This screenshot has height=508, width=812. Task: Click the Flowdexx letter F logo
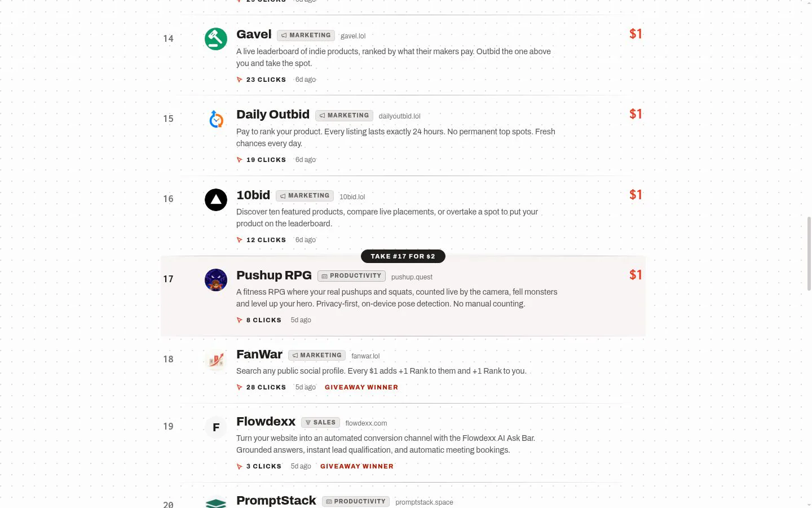pos(216,427)
